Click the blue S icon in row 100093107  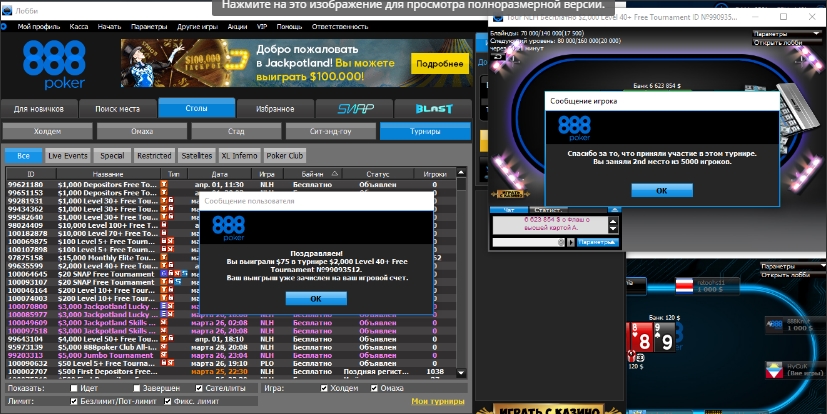pyautogui.click(x=178, y=282)
